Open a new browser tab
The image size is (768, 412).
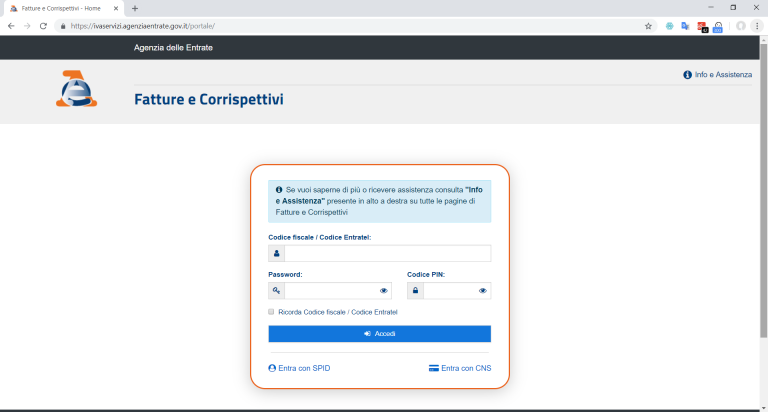135,8
